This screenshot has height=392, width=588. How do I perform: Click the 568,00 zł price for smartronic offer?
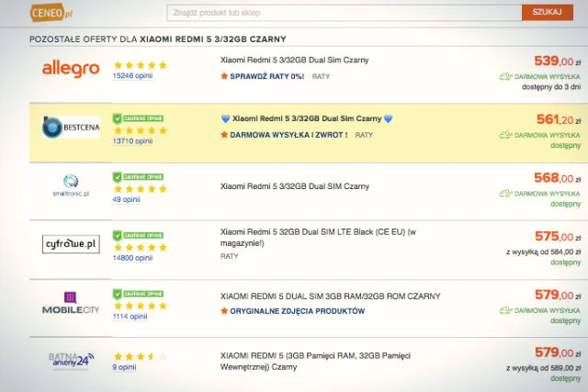pyautogui.click(x=558, y=177)
